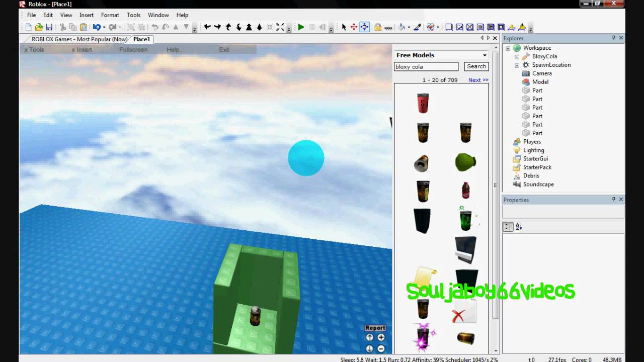This screenshot has height=362, width=644.
Task: Click the viewport zoom out minus button
Action: point(381,348)
